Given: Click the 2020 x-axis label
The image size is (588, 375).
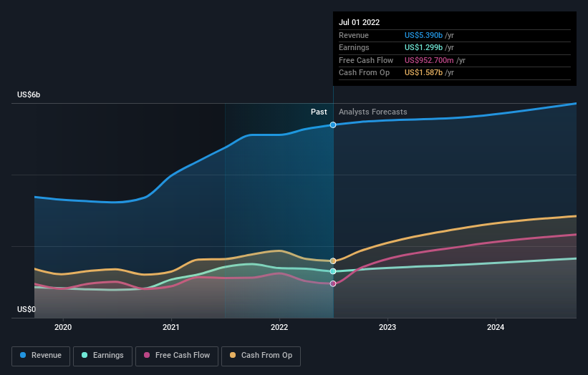Looking at the screenshot, I should tap(63, 328).
